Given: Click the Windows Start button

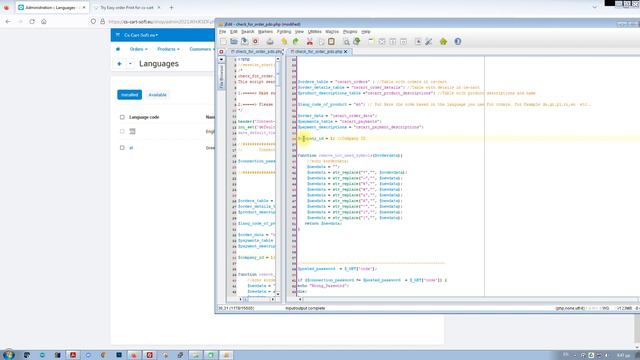Looking at the screenshot, I should pos(9,355).
